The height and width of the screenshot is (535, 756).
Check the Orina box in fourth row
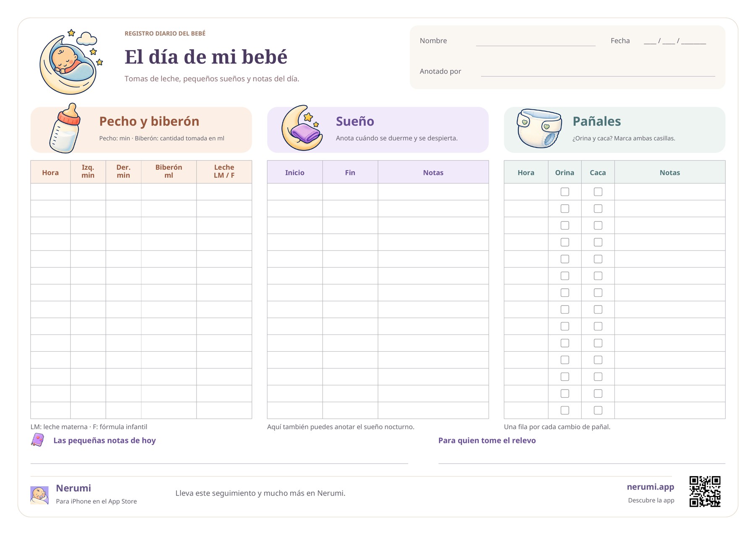click(x=564, y=242)
